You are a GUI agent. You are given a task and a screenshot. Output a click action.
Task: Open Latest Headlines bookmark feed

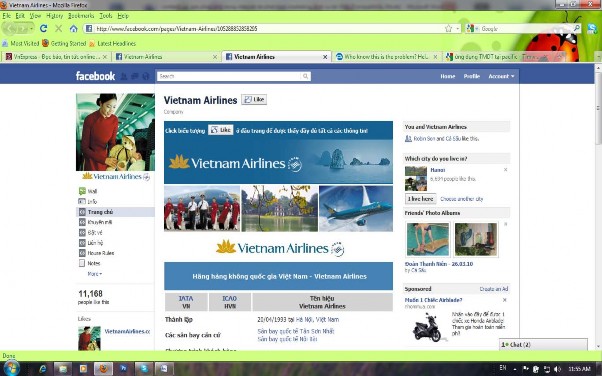pos(112,43)
